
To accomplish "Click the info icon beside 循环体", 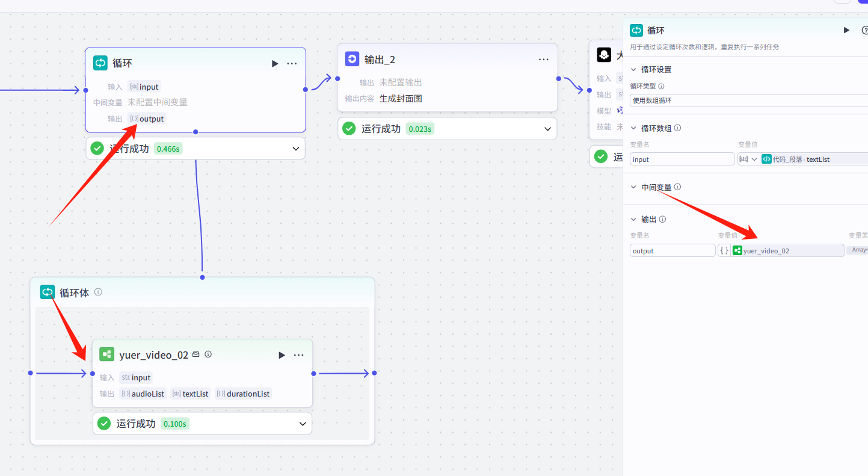I will tap(98, 292).
